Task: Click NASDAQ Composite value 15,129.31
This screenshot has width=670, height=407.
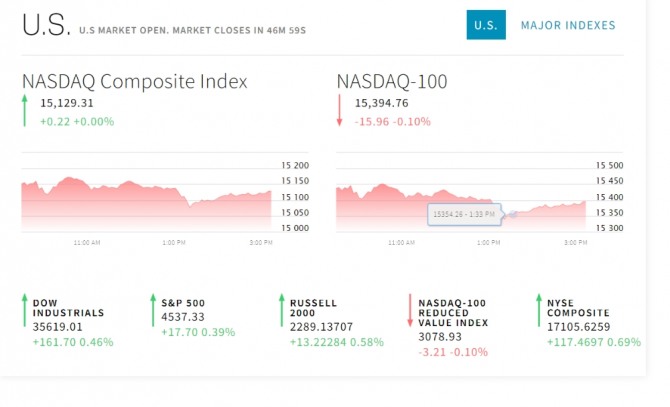Action: pyautogui.click(x=67, y=102)
